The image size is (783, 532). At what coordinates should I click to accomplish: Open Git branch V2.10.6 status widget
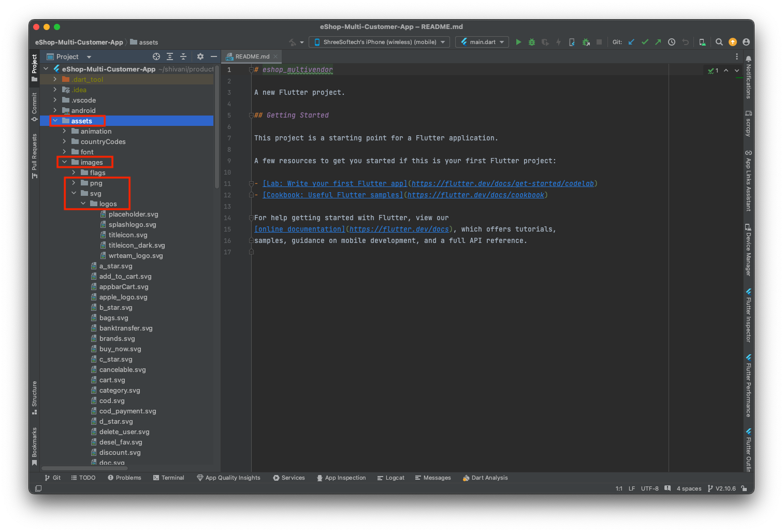tap(721, 488)
